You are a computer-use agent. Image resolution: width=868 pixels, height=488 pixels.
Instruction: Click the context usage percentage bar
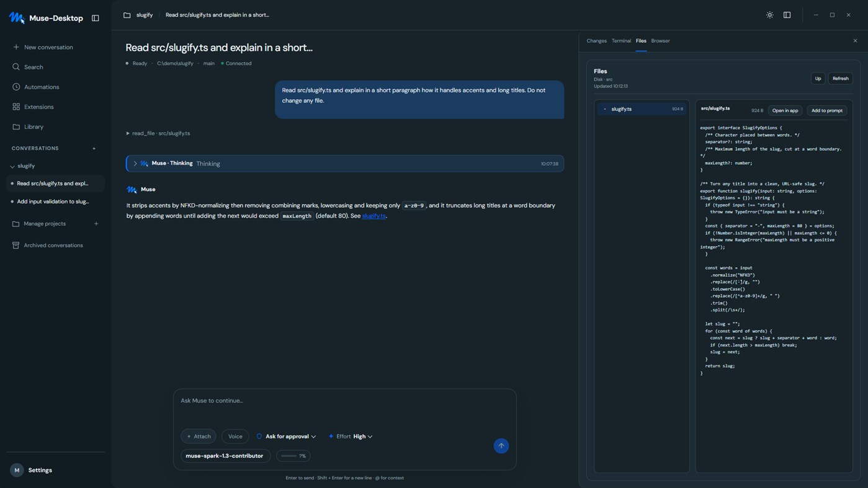click(293, 456)
